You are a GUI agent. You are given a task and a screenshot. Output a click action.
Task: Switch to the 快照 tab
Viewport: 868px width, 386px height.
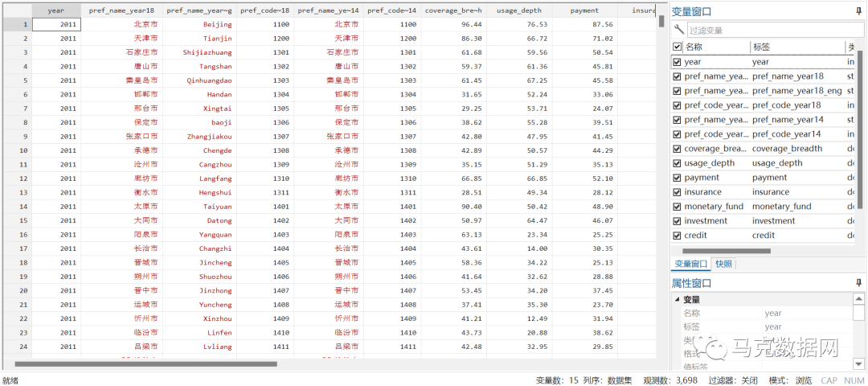[723, 264]
